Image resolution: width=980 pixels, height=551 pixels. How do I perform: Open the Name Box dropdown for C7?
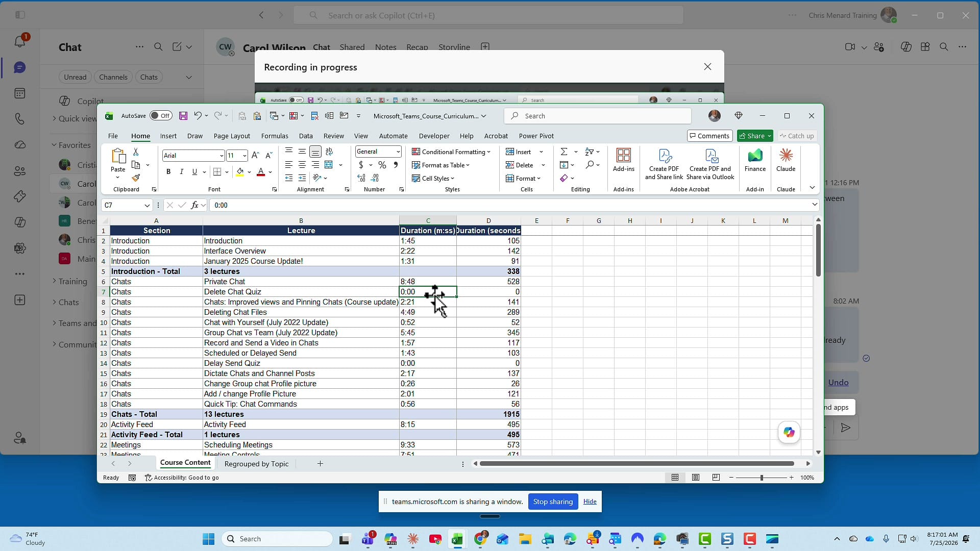(147, 205)
